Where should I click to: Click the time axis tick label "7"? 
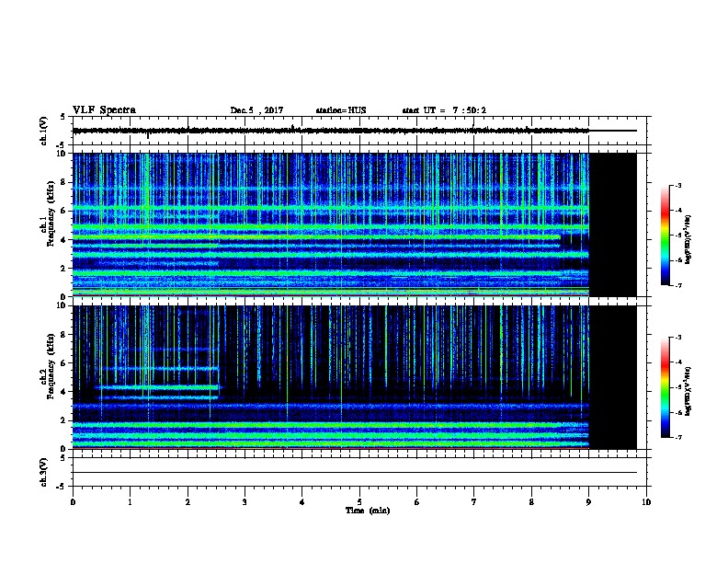click(474, 501)
